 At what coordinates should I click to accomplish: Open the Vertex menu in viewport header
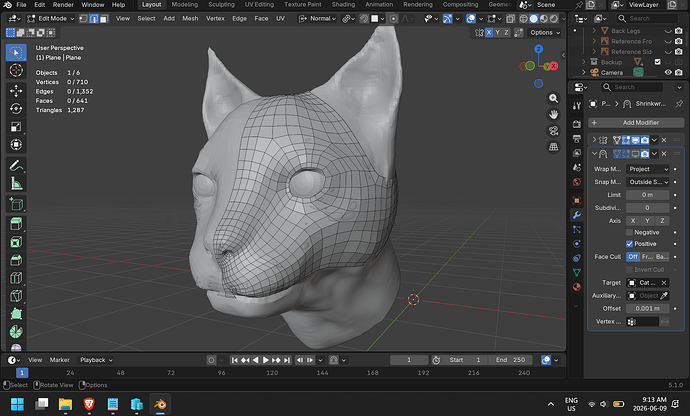[215, 18]
